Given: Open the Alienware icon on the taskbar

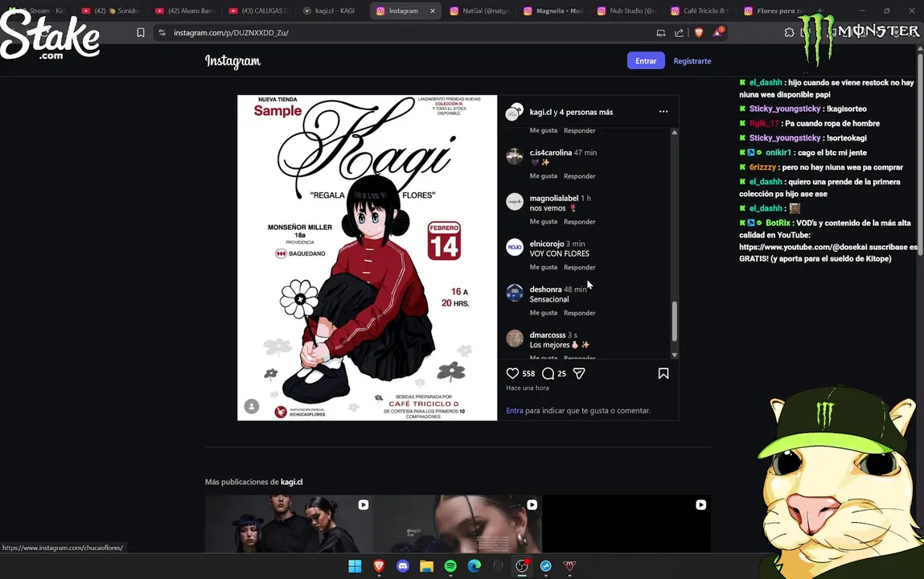Looking at the screenshot, I should [498, 566].
